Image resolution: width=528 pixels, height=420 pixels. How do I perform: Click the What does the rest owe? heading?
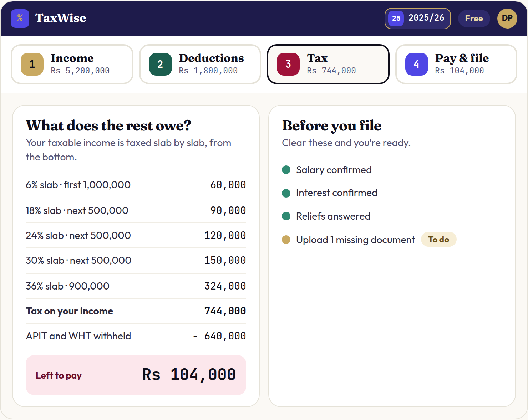click(x=108, y=126)
